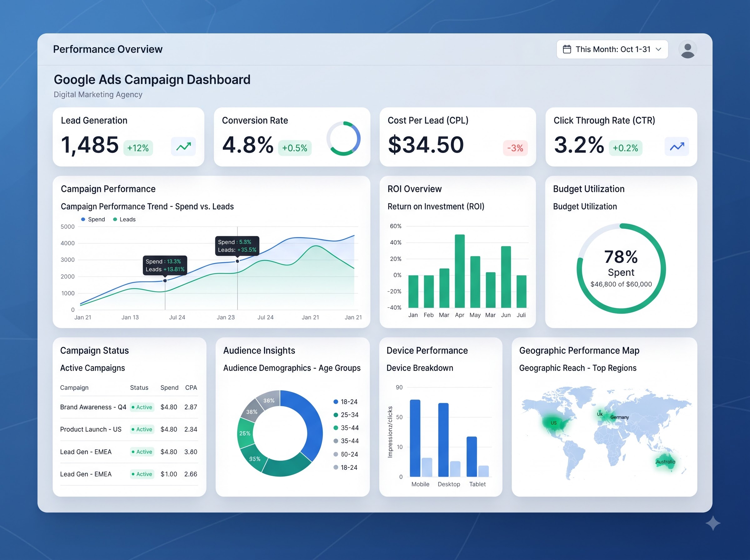750x560 pixels.
Task: Sort by Campaign column header
Action: pos(74,387)
